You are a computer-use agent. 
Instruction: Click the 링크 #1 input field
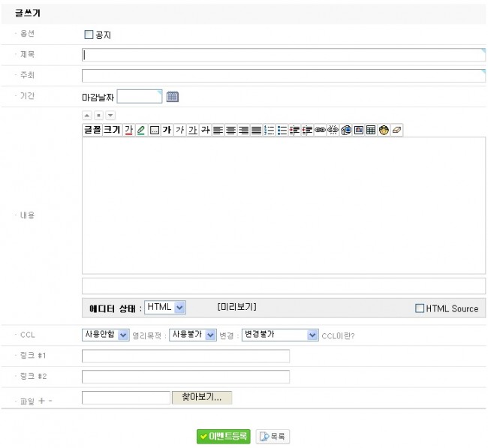pos(185,356)
